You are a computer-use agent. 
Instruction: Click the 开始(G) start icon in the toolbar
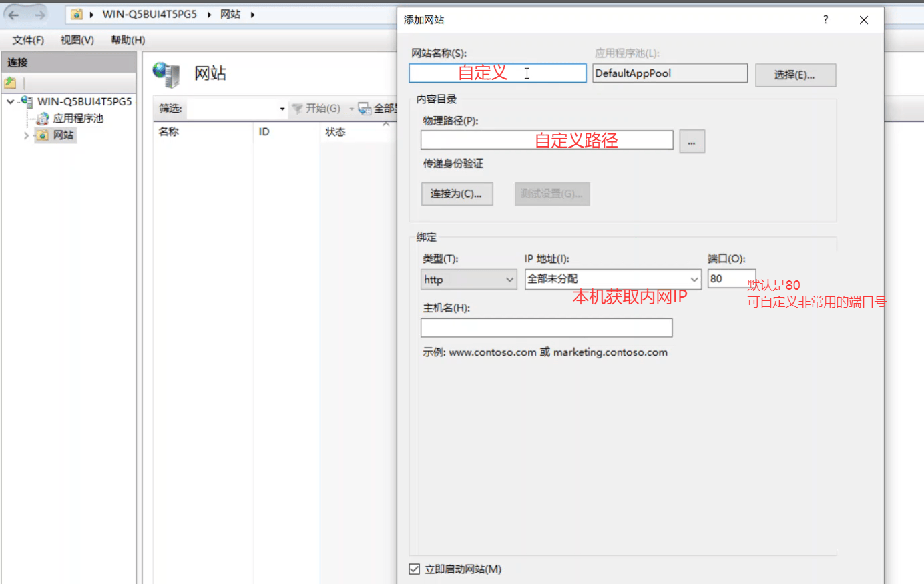click(x=296, y=109)
